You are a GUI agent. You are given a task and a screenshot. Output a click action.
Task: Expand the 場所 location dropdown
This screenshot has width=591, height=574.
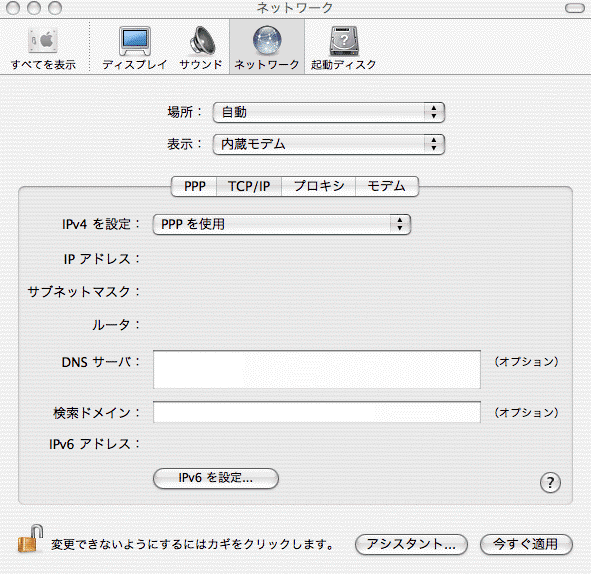pyautogui.click(x=329, y=112)
